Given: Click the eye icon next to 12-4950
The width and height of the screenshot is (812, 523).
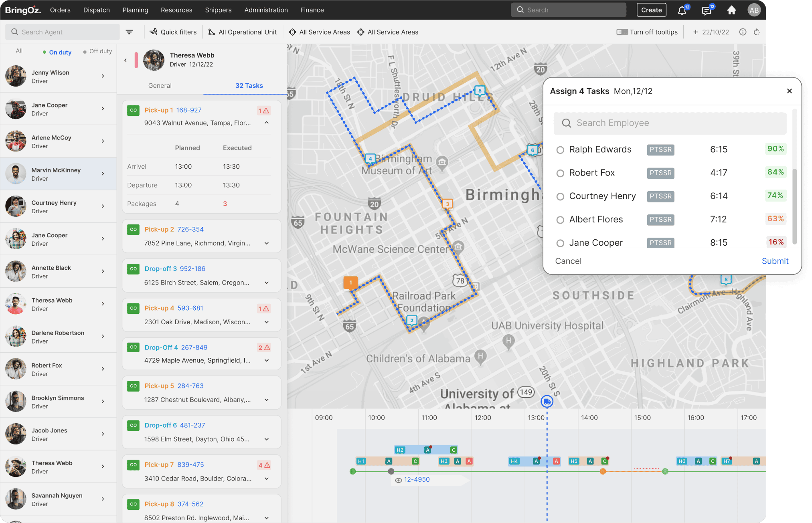Looking at the screenshot, I should click(x=398, y=480).
